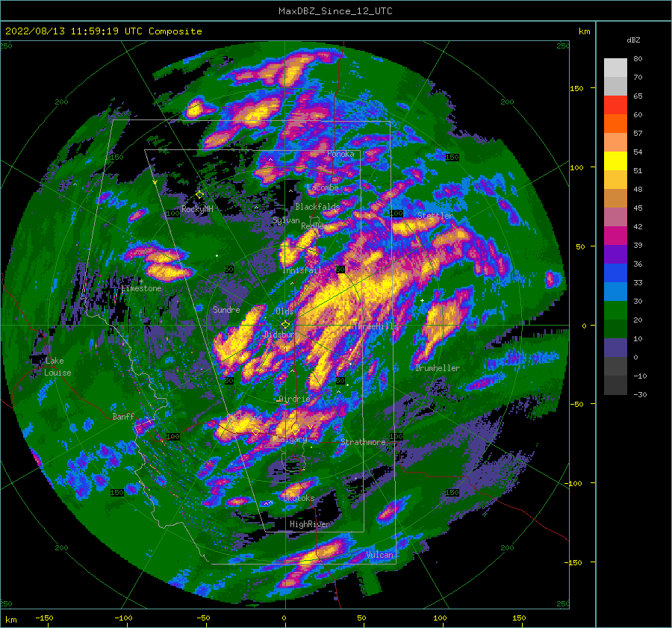Select the red 60-65 dBZ legend swatch

615,105
